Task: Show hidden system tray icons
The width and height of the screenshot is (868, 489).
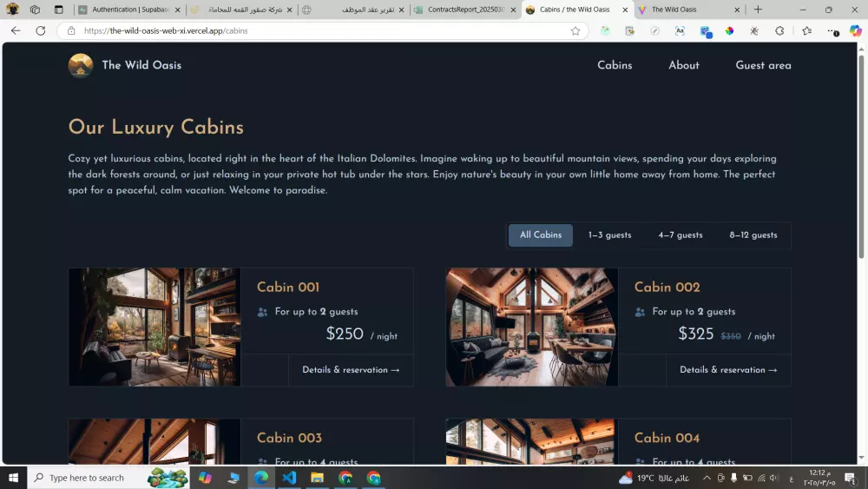Action: 707,478
